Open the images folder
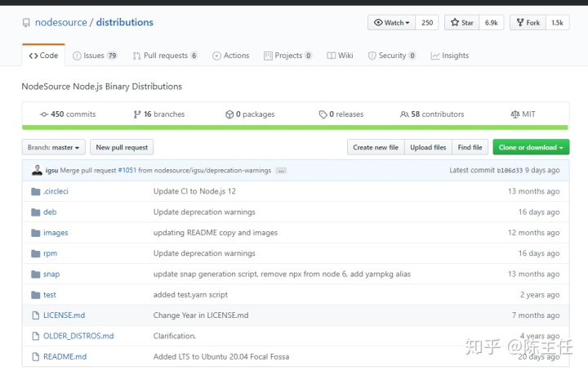This screenshot has width=588, height=371. pos(56,233)
